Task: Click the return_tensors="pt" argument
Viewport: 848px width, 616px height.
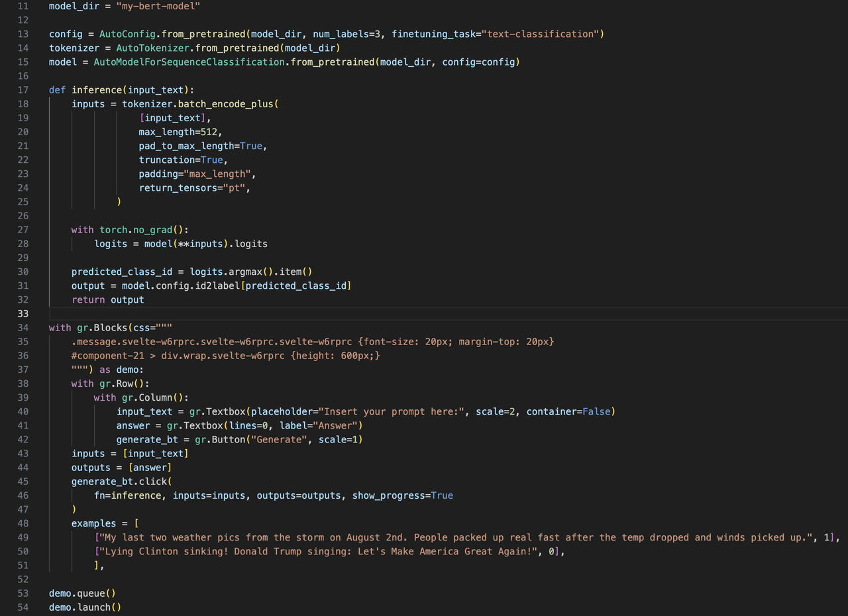Action: point(192,187)
